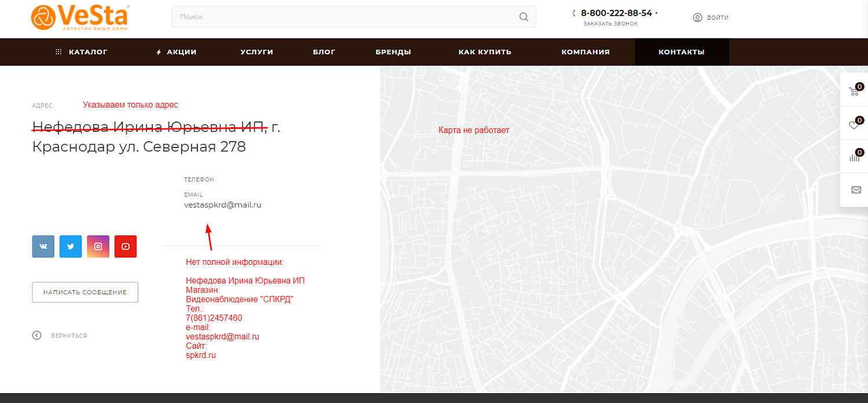Viewport: 868px width, 403px height.
Task: Open the Twitter social icon
Action: 71,246
